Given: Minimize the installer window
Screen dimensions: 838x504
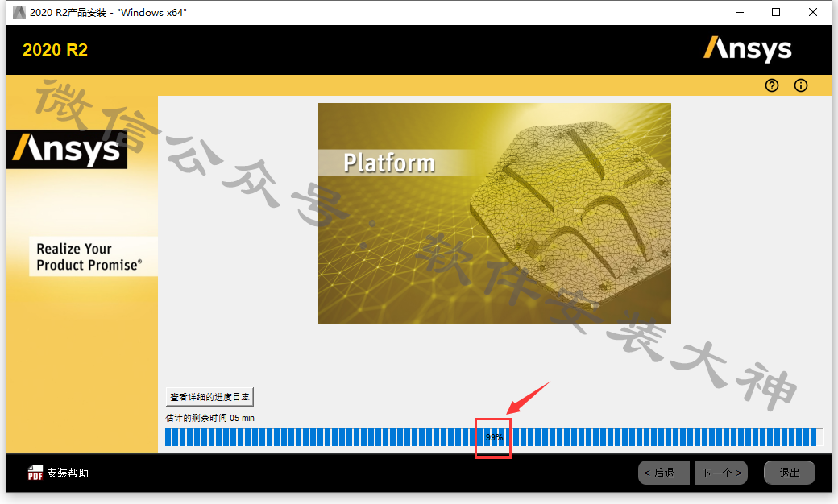Looking at the screenshot, I should coord(740,12).
